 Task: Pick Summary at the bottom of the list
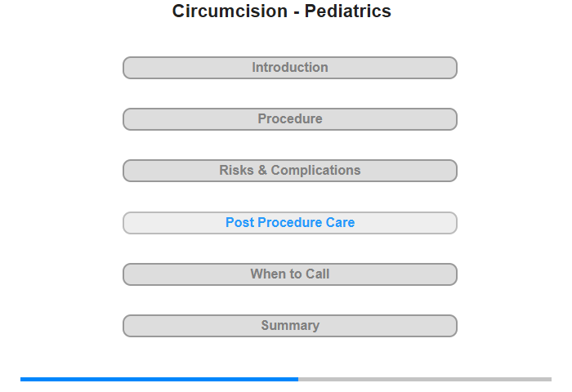[290, 326]
